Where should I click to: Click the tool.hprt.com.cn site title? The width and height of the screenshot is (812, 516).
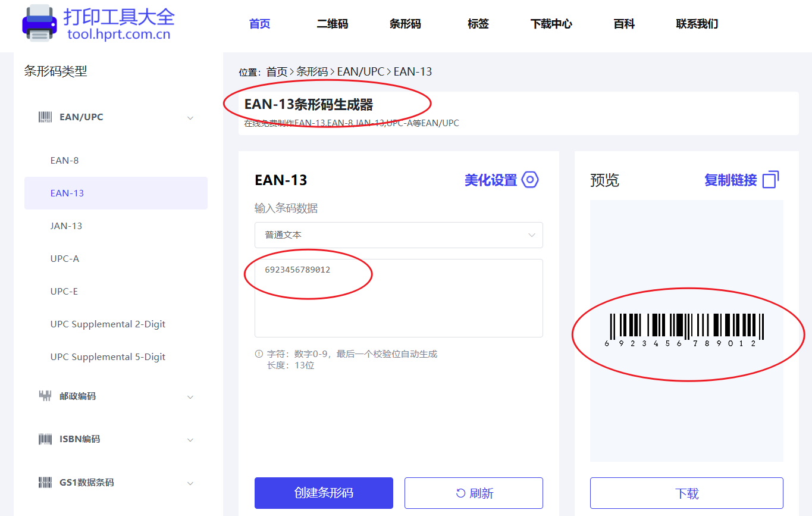point(119,34)
